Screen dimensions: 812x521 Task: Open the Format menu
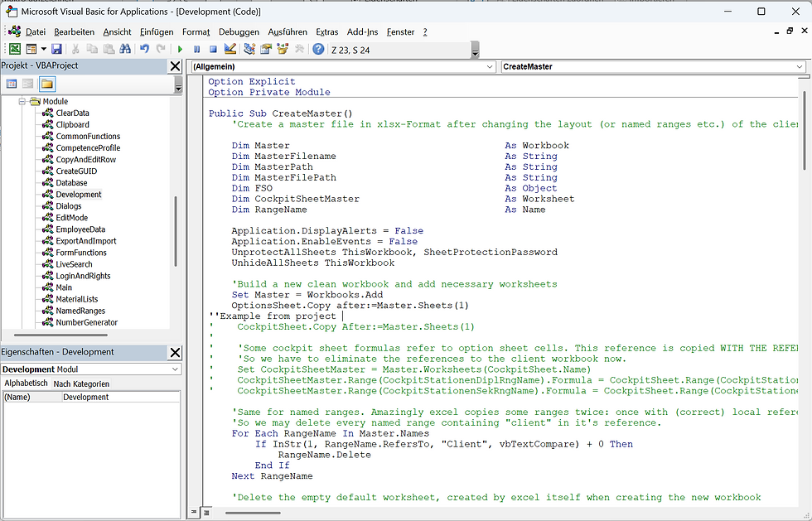(196, 32)
